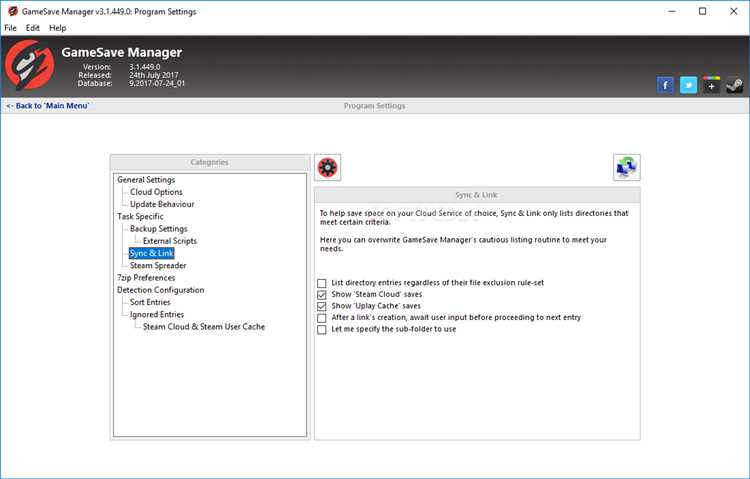Select External Scripts in the tree
The image size is (750, 479).
(170, 241)
